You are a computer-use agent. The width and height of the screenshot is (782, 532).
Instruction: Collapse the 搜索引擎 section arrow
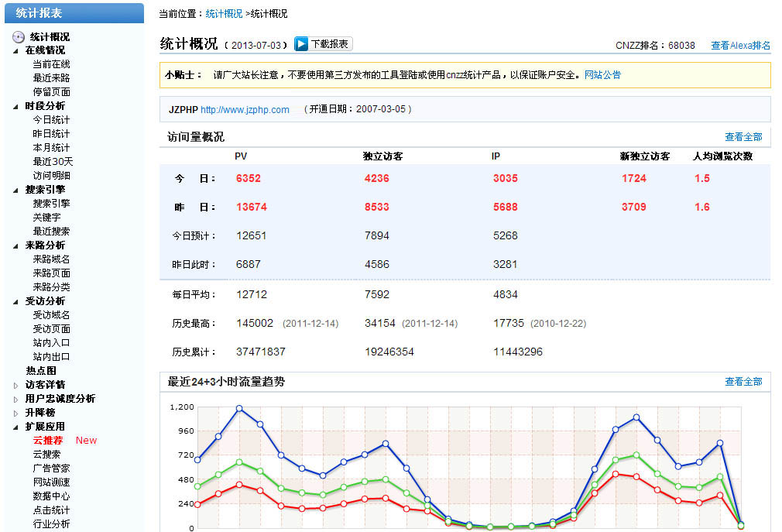[15, 190]
